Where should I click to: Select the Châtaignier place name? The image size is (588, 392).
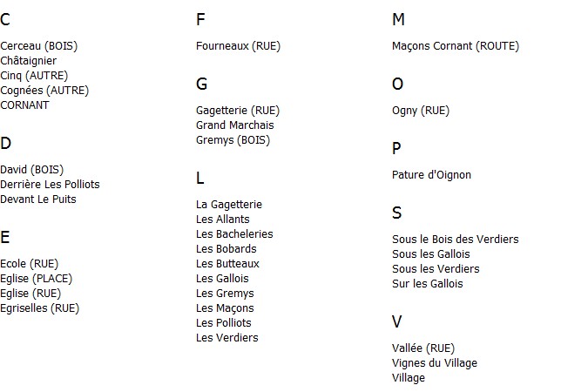pyautogui.click(x=29, y=61)
